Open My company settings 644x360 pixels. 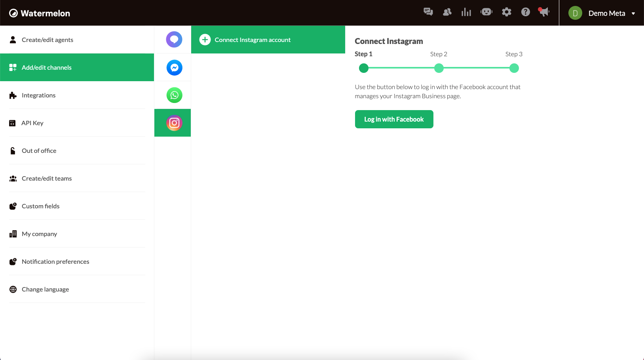[x=77, y=234]
